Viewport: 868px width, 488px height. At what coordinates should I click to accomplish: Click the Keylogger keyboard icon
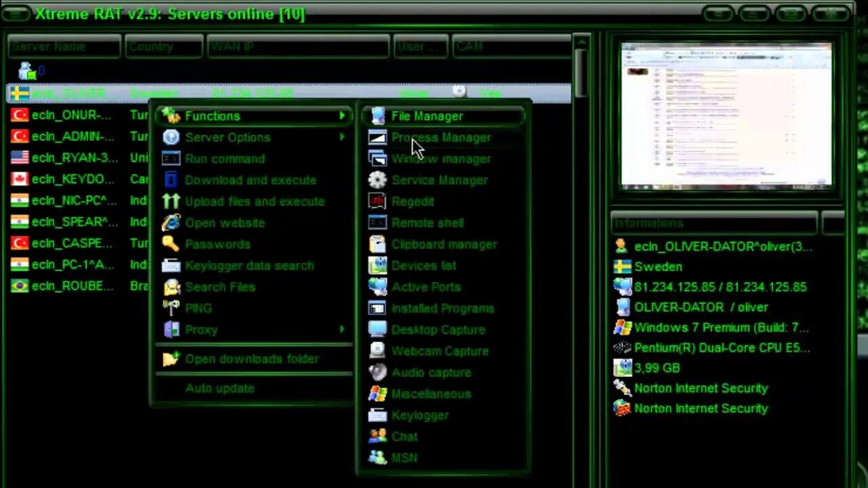pyautogui.click(x=378, y=415)
